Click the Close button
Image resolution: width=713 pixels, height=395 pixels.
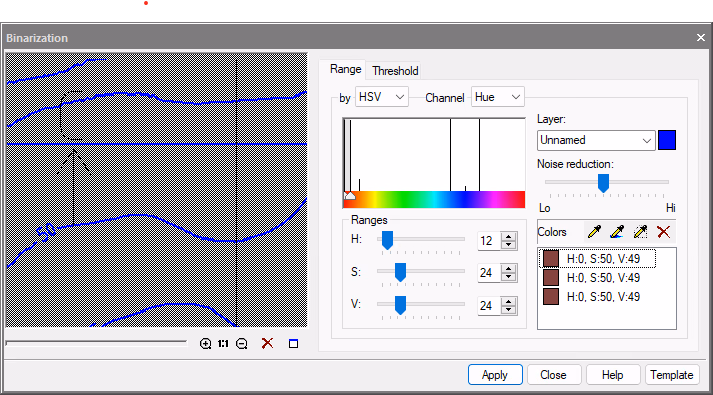553,375
